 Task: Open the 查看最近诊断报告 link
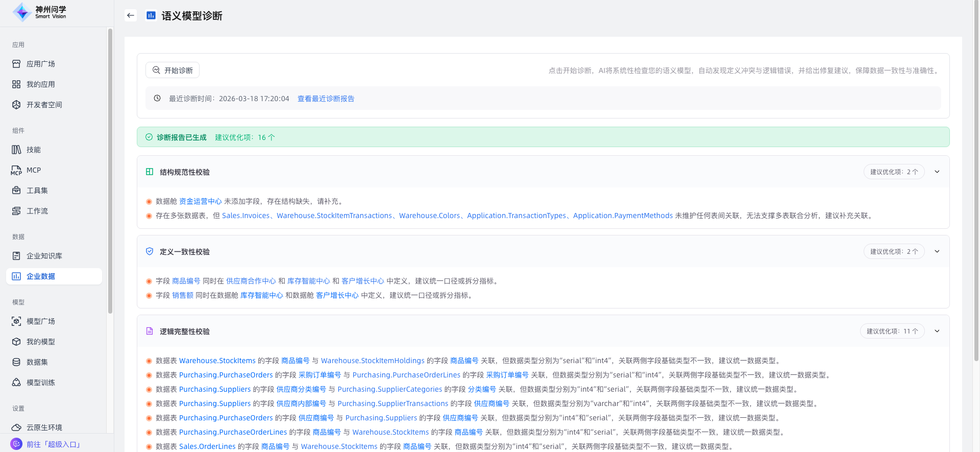click(x=326, y=99)
